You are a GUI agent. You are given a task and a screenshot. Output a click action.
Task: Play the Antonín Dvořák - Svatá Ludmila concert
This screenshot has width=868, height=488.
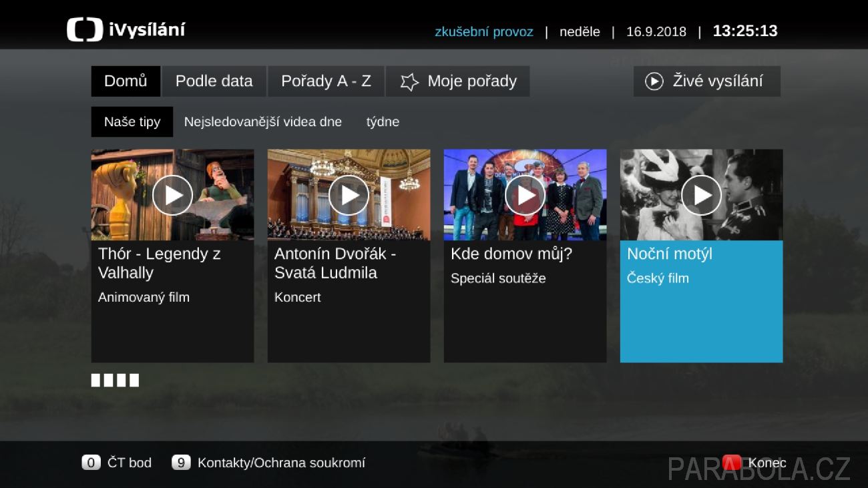click(349, 195)
